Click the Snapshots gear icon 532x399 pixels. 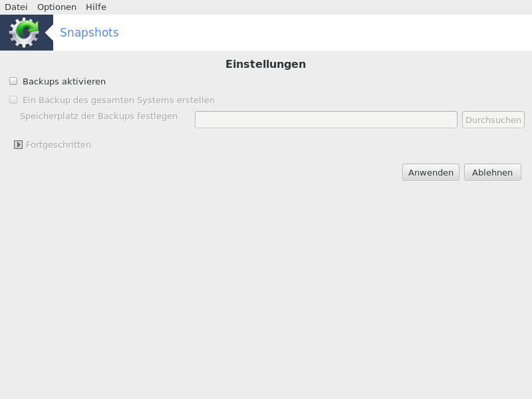[24, 32]
